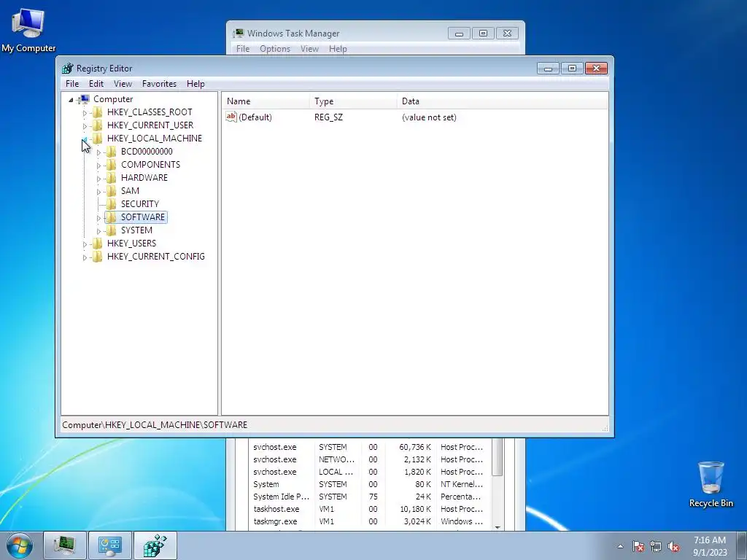Expand HKEY_CURRENT_USER key
Viewport: 747px width, 560px height.
[85, 125]
